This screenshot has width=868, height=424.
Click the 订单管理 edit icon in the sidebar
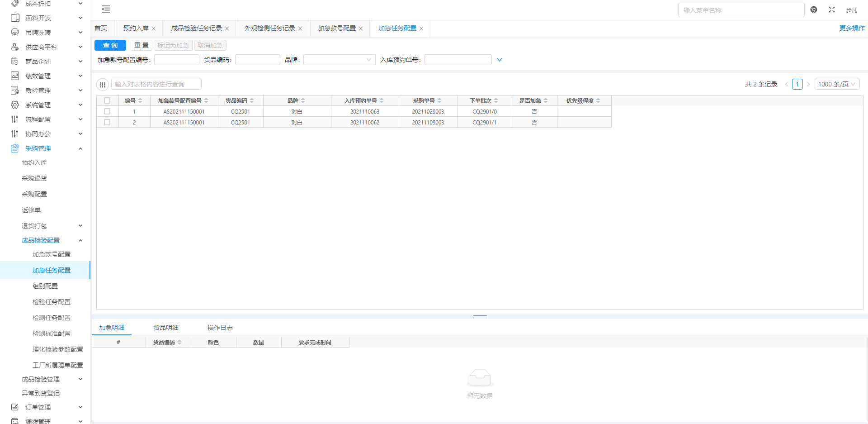15,407
